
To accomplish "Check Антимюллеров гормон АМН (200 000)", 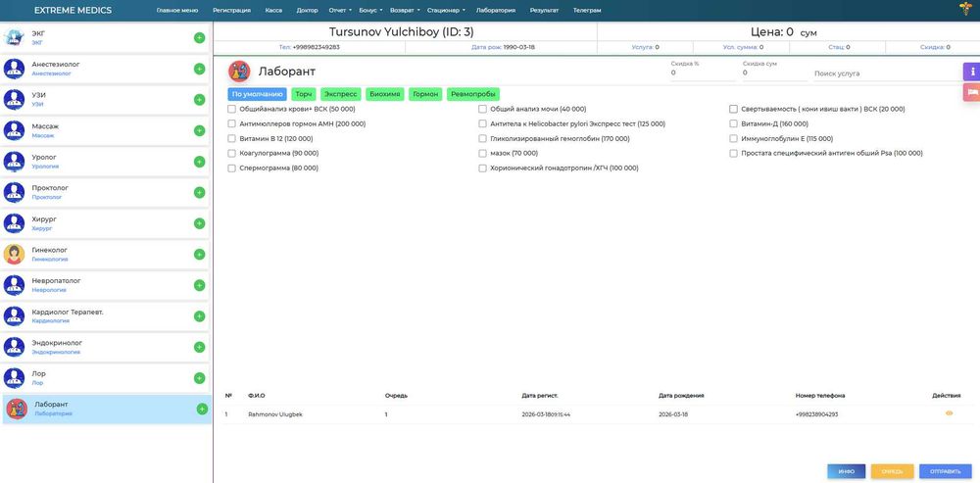I will click(x=232, y=124).
